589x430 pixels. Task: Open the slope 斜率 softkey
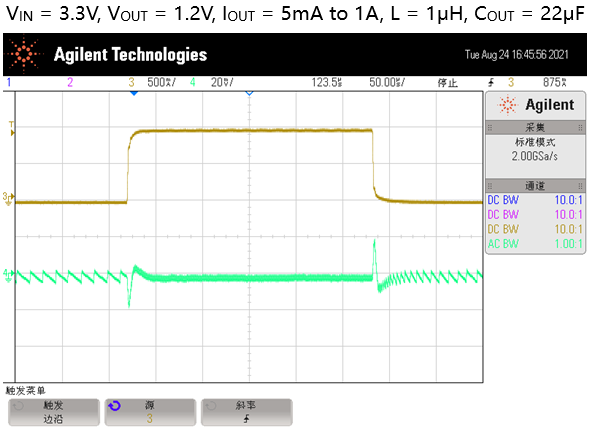pyautogui.click(x=246, y=412)
